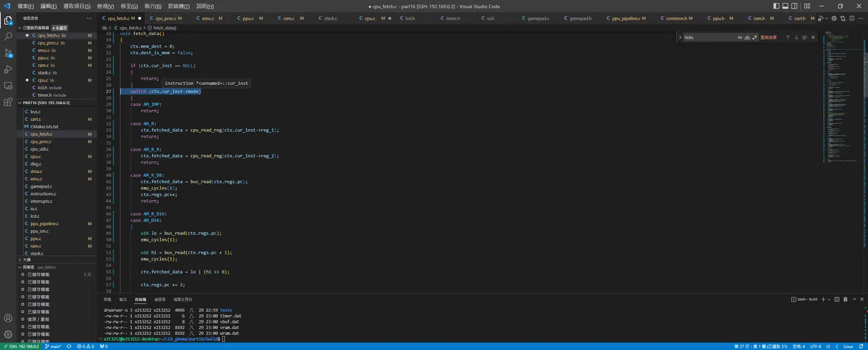Toggle Match Case in the find box
This screenshot has width=868, height=350.
(x=740, y=37)
